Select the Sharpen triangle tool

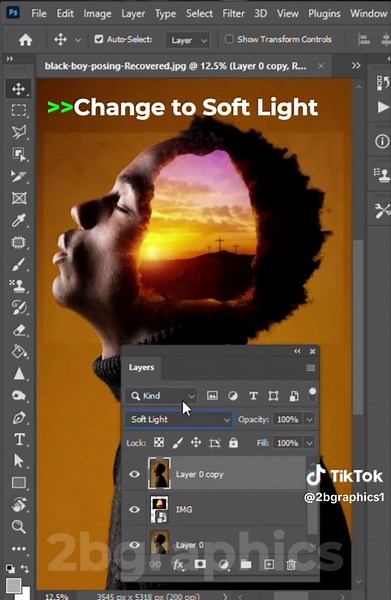[x=18, y=373]
